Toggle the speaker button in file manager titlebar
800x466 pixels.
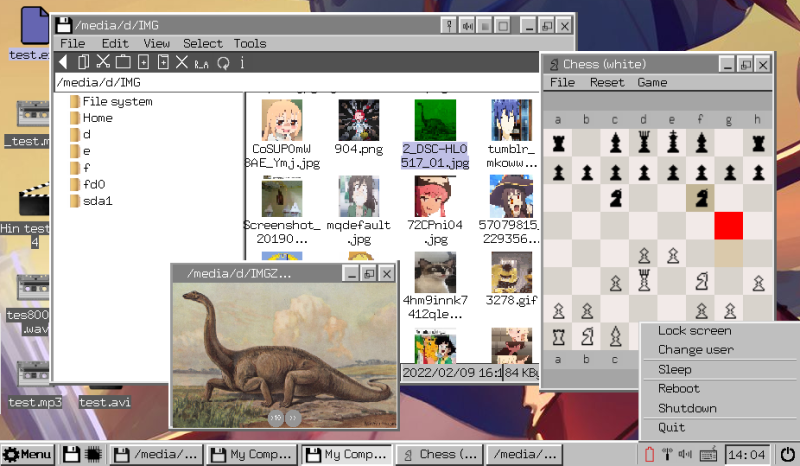click(x=467, y=26)
